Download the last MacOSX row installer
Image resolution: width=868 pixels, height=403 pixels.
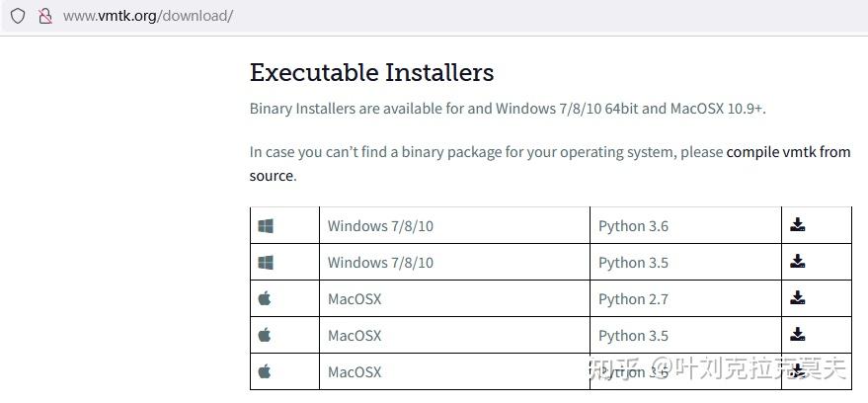click(798, 371)
